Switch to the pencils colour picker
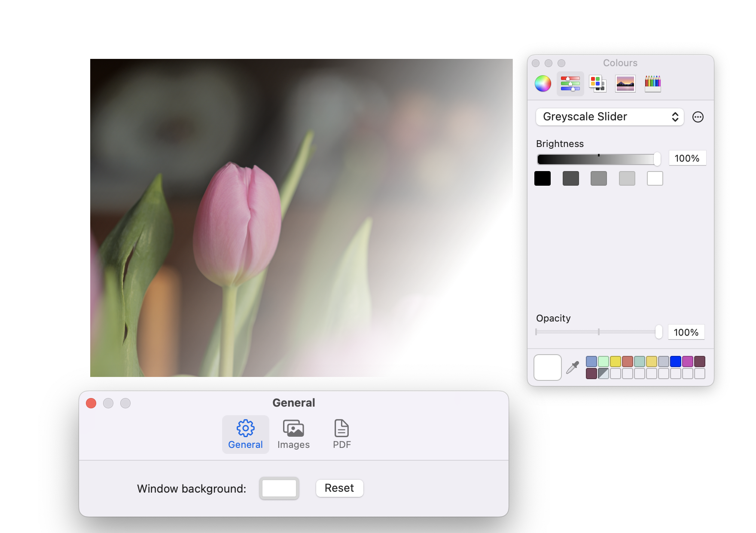This screenshot has height=533, width=756. tap(652, 83)
